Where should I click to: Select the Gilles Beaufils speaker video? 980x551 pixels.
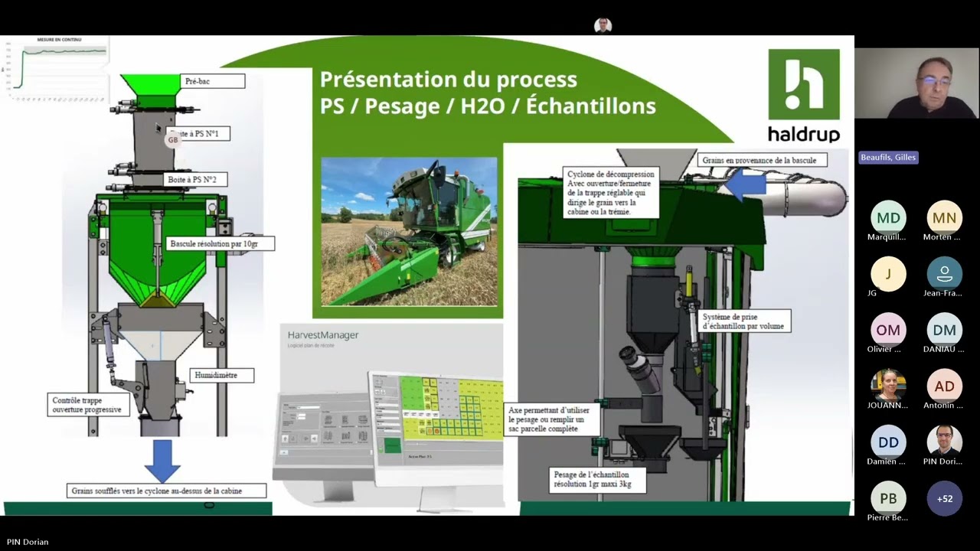point(917,83)
